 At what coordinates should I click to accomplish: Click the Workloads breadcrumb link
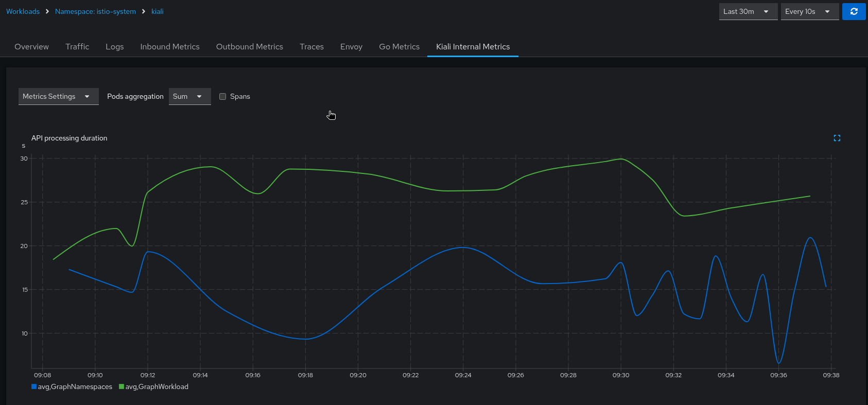click(23, 11)
